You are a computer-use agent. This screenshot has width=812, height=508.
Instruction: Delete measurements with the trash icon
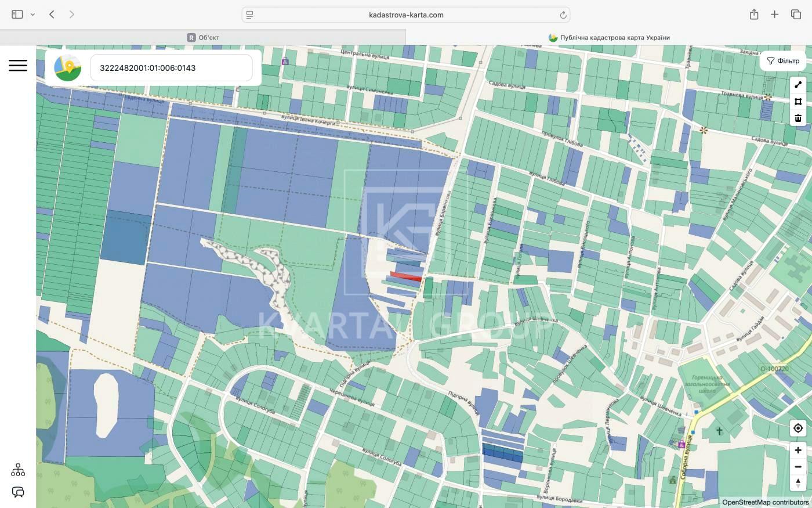tap(798, 118)
